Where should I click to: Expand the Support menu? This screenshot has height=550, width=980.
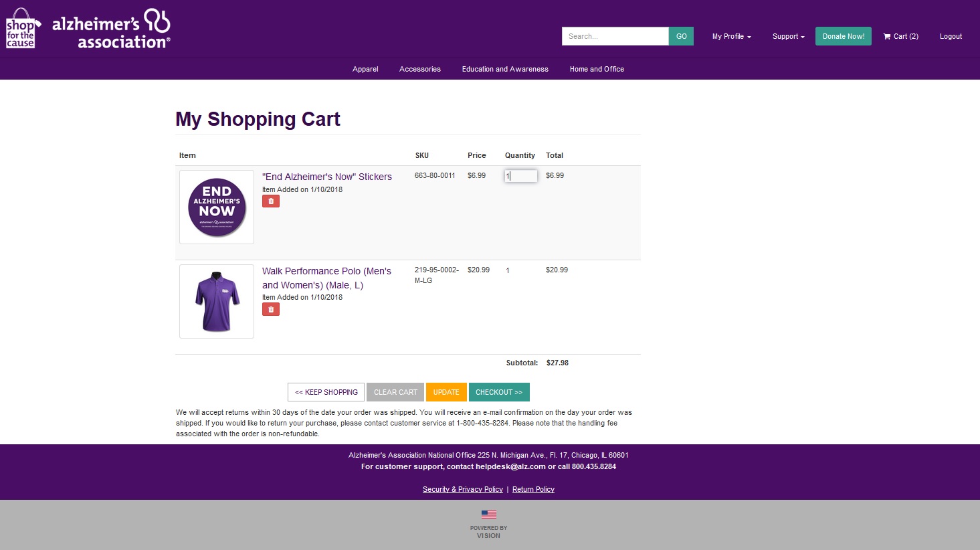tap(787, 37)
